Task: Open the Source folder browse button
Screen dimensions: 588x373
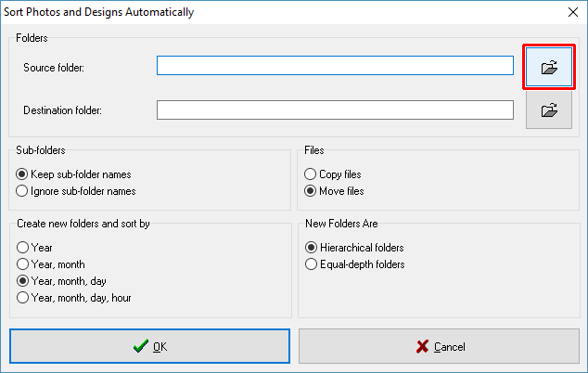Action: [x=549, y=67]
